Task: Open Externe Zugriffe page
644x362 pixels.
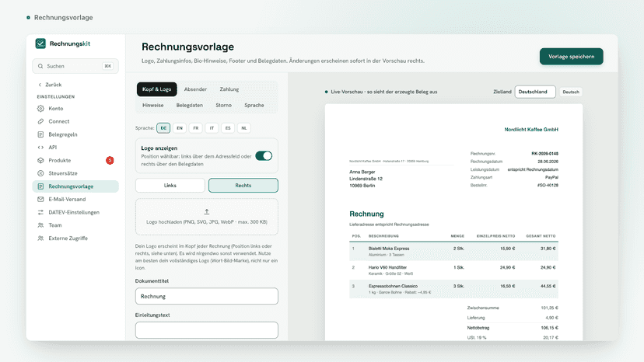Action: tap(75, 238)
